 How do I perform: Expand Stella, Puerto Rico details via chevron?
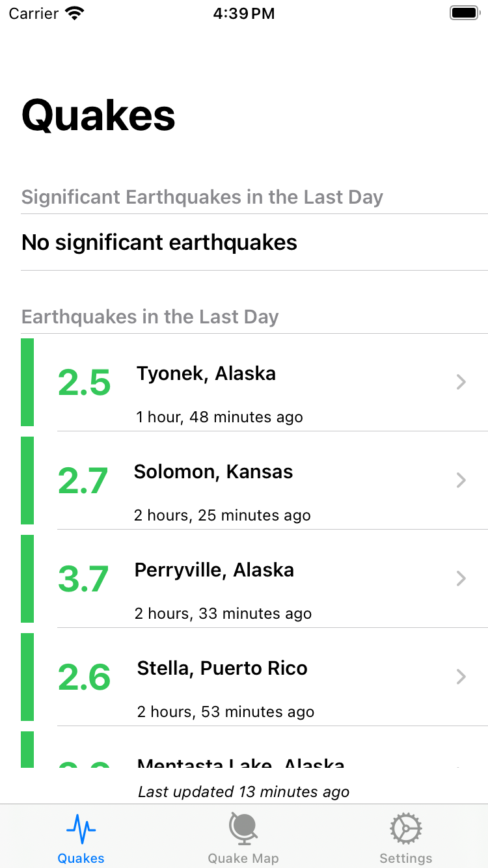(x=461, y=677)
